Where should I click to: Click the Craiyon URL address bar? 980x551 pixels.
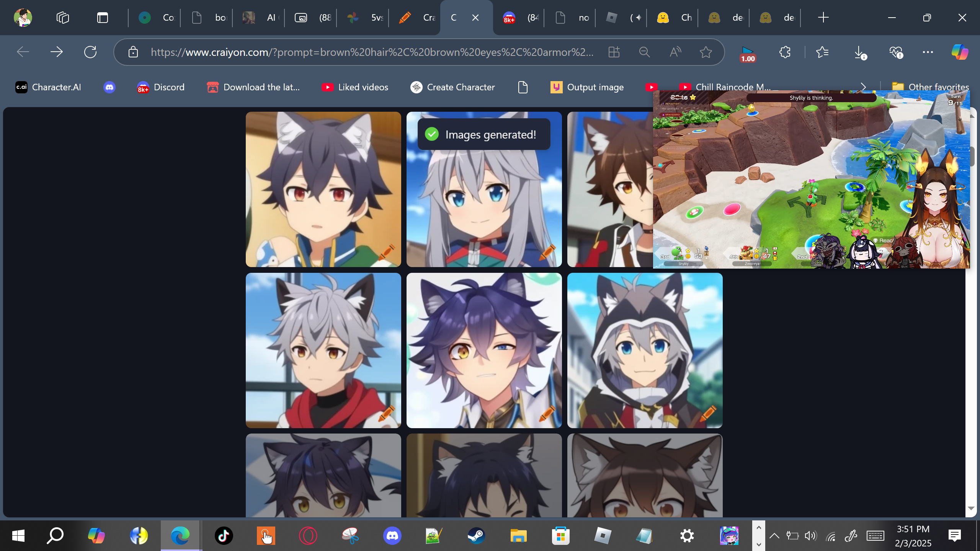[372, 52]
